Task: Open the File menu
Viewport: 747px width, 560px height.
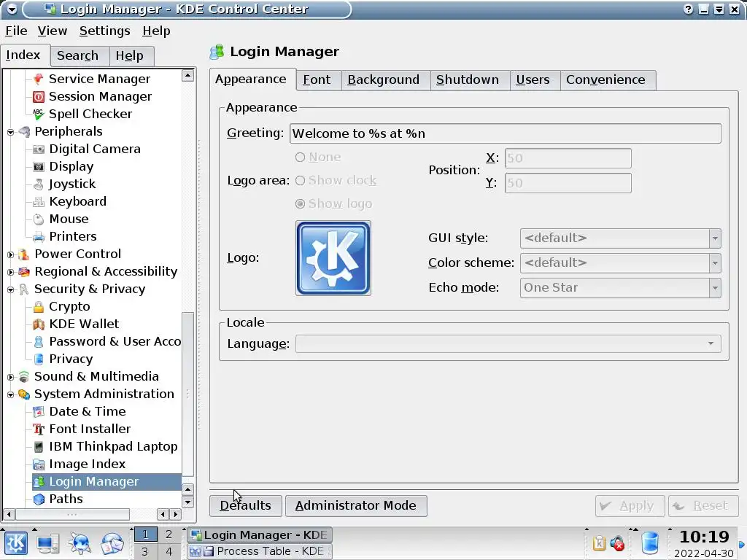Action: click(x=16, y=31)
